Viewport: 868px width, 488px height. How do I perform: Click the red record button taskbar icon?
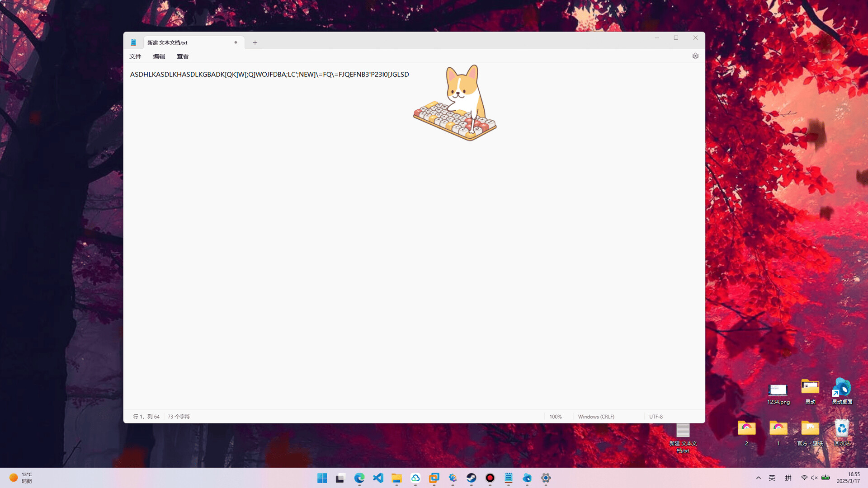click(x=490, y=478)
